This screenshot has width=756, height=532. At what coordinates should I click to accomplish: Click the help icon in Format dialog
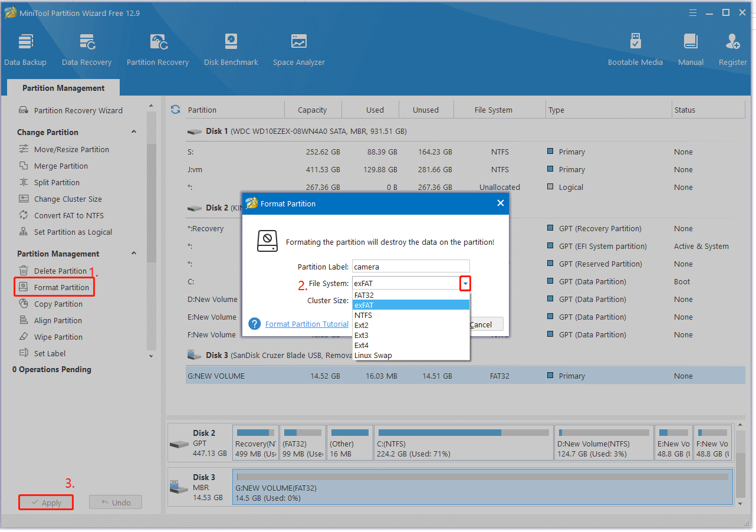(255, 324)
